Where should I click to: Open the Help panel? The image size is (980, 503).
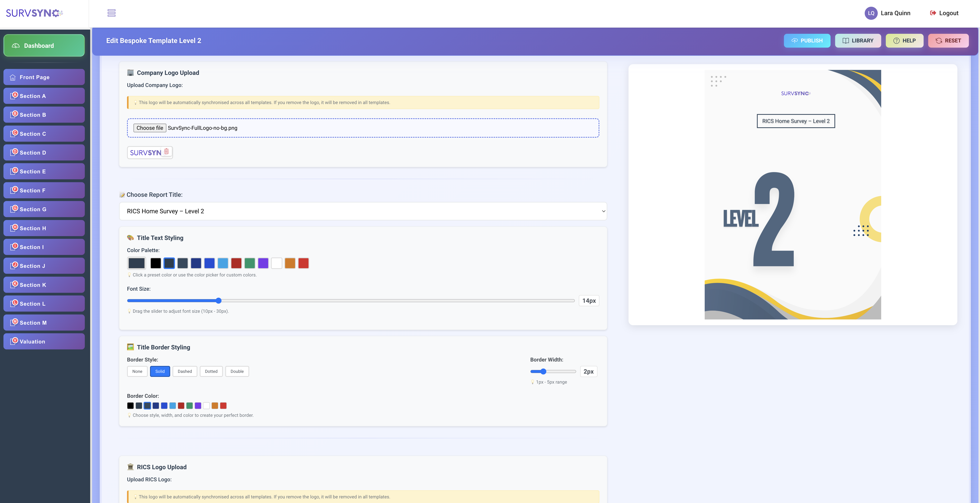point(904,40)
